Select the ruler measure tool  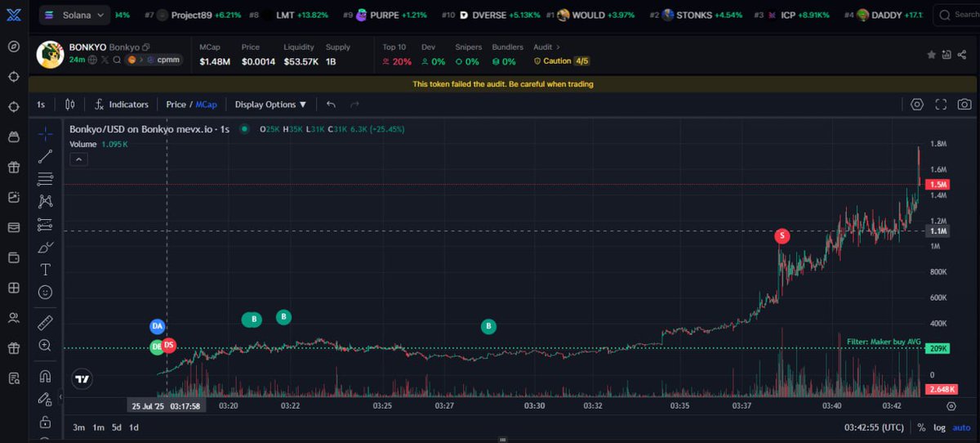pos(46,323)
